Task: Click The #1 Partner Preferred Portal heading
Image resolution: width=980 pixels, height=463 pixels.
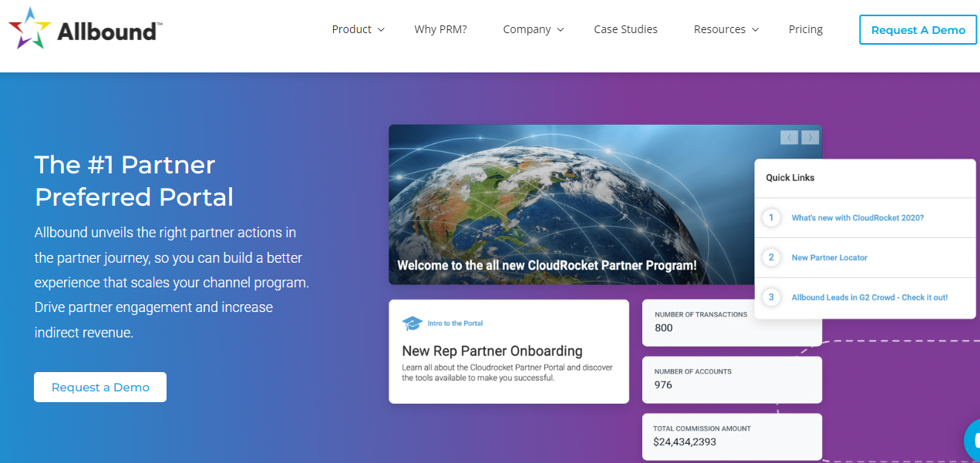Action: [135, 181]
